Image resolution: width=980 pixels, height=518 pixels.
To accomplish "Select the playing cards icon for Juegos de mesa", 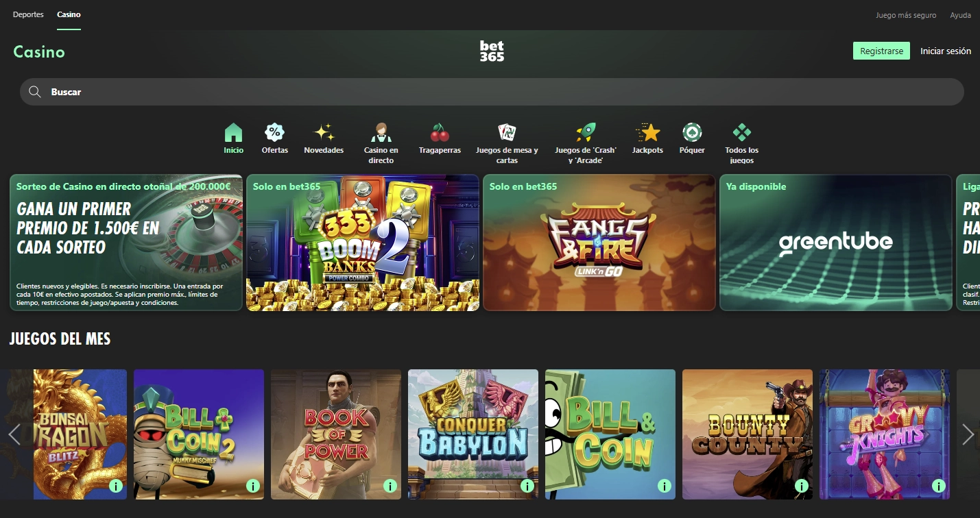I will click(507, 132).
